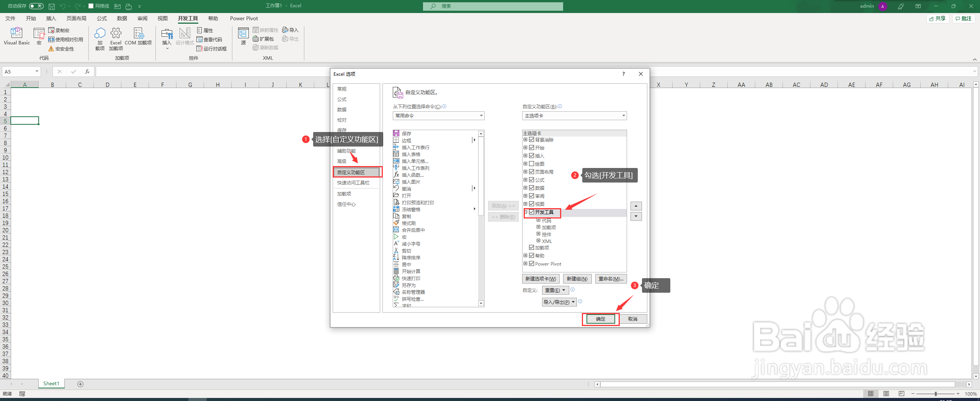Add new sheet with plus icon
The image size is (980, 401).
pyautogui.click(x=80, y=384)
